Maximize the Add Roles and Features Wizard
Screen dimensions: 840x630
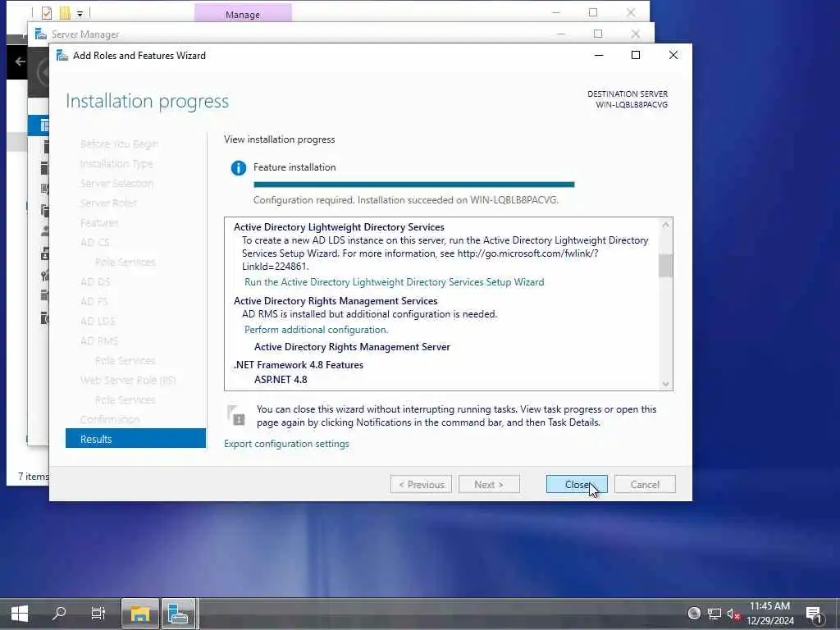point(636,55)
